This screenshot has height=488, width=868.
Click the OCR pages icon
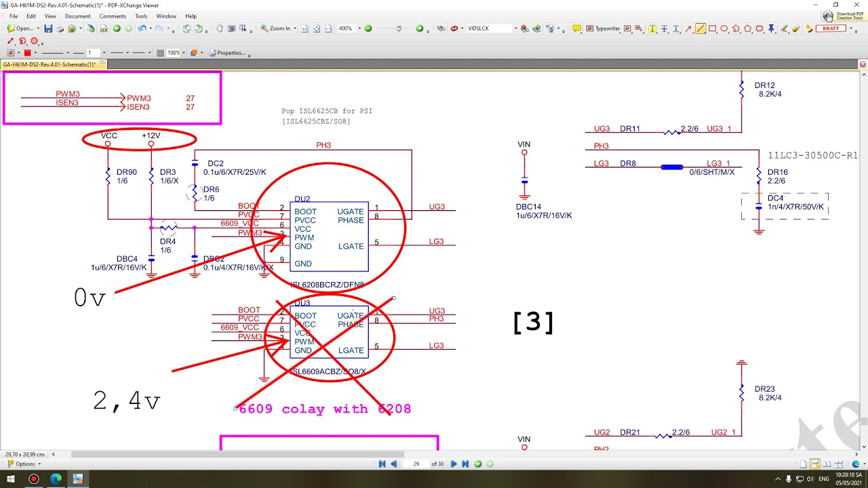pos(104,28)
